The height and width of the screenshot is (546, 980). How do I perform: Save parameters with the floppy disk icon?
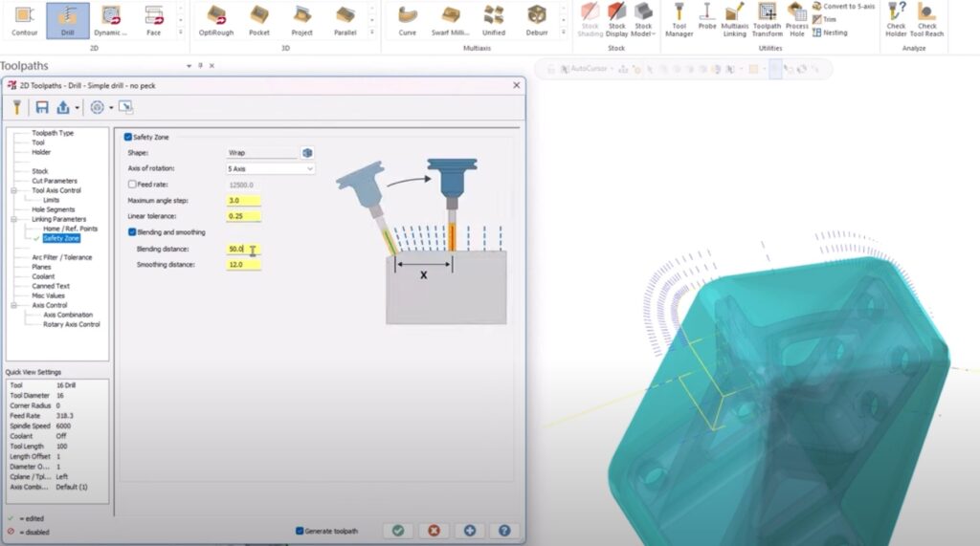point(42,107)
